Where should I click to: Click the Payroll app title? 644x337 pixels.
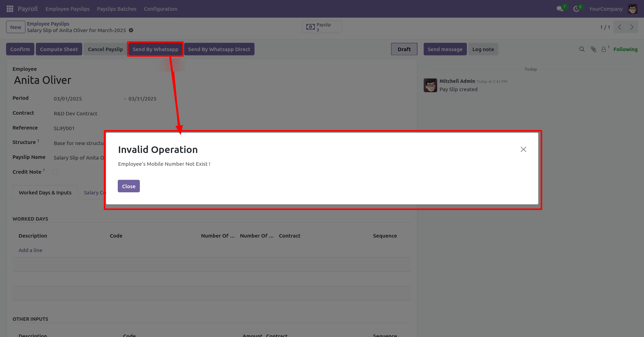pos(28,9)
